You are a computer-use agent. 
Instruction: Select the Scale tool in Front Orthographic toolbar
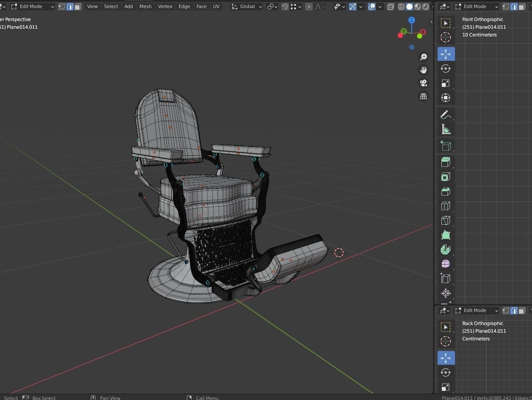pyautogui.click(x=446, y=83)
